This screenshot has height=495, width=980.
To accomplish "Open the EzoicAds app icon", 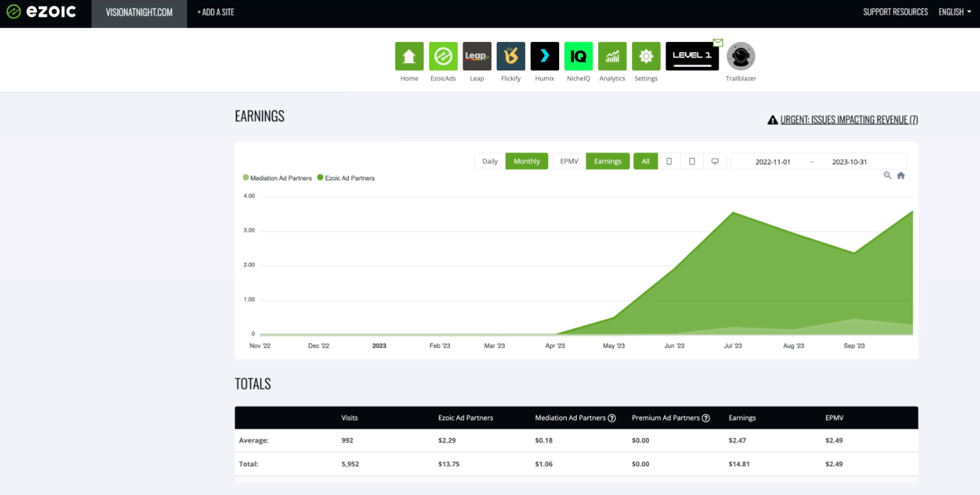I will click(443, 56).
